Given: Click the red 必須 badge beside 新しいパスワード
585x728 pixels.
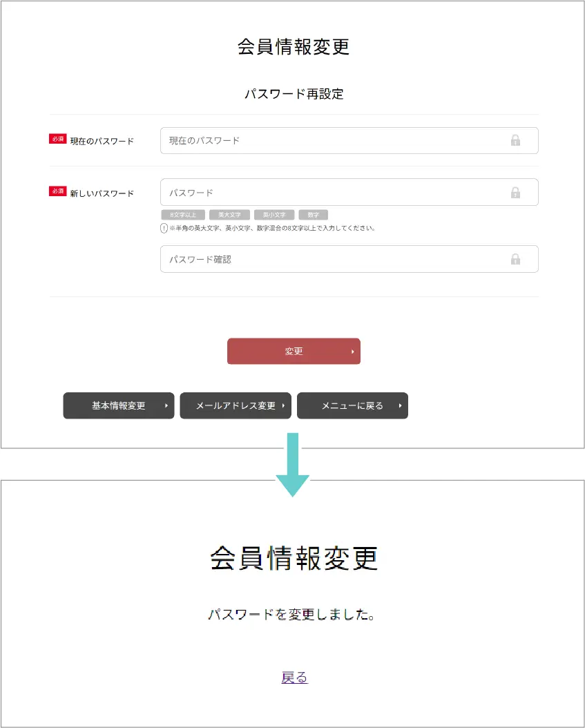Looking at the screenshot, I should tap(57, 192).
